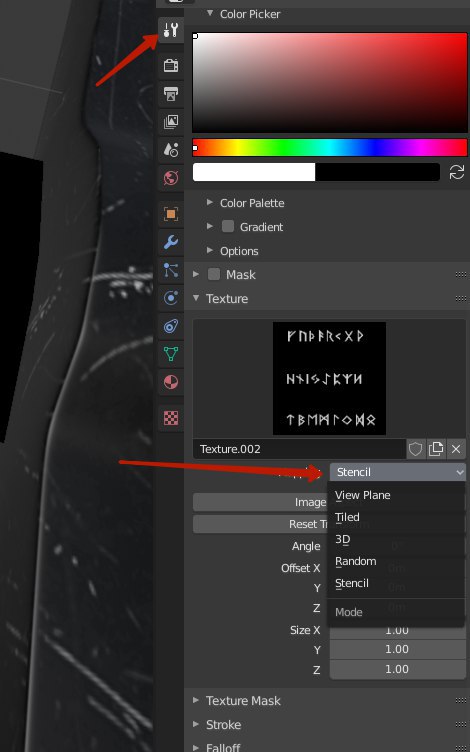Choose Random mapping mode
470x752 pixels.
[x=396, y=562]
